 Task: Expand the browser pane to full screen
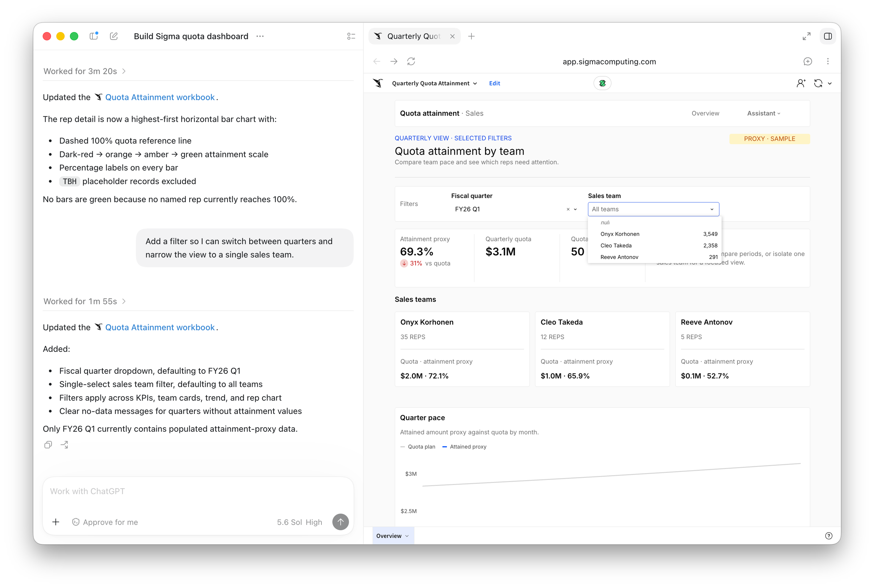pyautogui.click(x=806, y=36)
